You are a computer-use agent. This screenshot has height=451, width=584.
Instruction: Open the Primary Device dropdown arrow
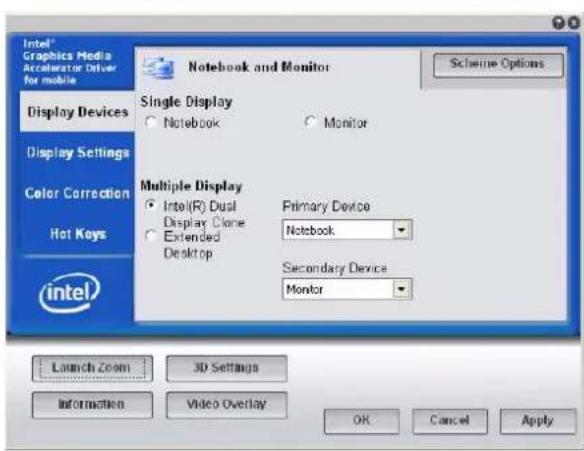402,229
